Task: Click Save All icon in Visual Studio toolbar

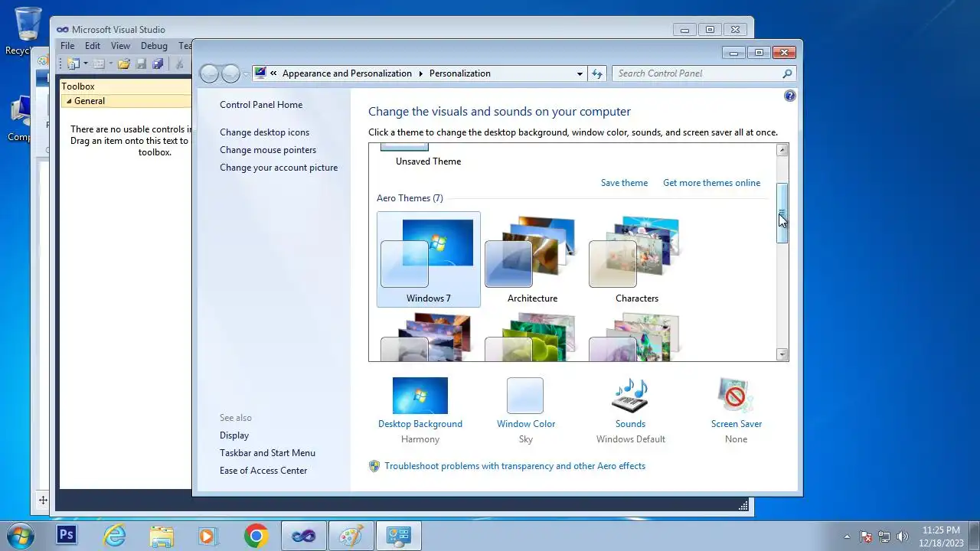Action: 158,64
